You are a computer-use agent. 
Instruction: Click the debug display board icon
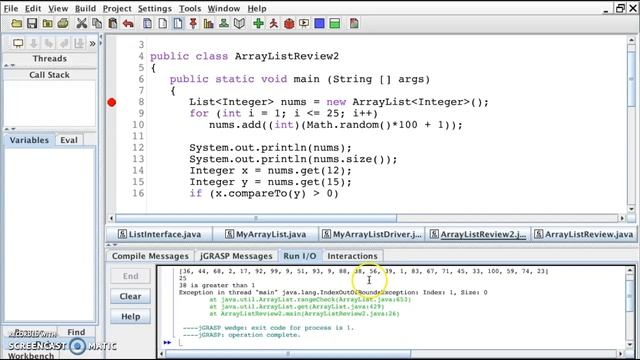coord(18,43)
